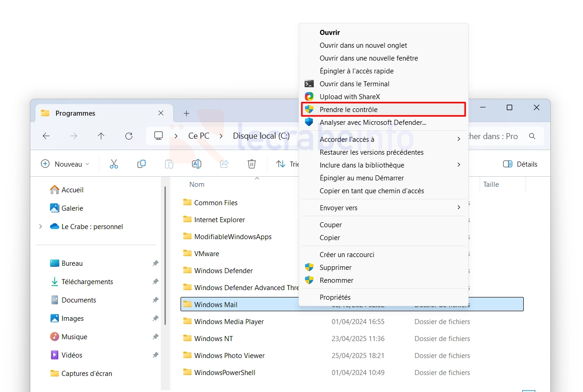This screenshot has width=583, height=392.
Task: Refresh the current folder view
Action: [x=129, y=136]
